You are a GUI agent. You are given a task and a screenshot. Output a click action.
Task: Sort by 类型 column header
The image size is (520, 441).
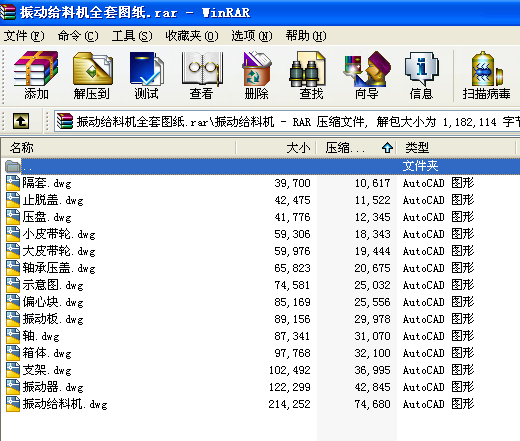[x=456, y=148]
